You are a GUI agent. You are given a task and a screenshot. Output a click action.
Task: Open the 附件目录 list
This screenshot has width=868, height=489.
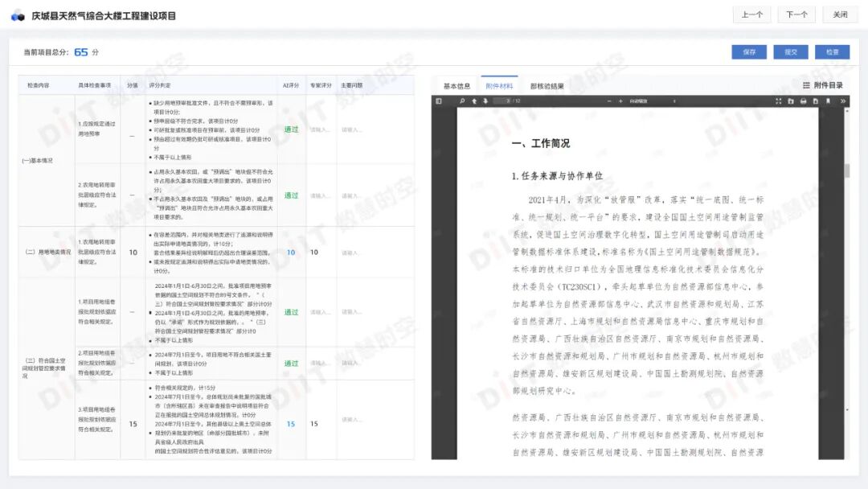pyautogui.click(x=823, y=85)
